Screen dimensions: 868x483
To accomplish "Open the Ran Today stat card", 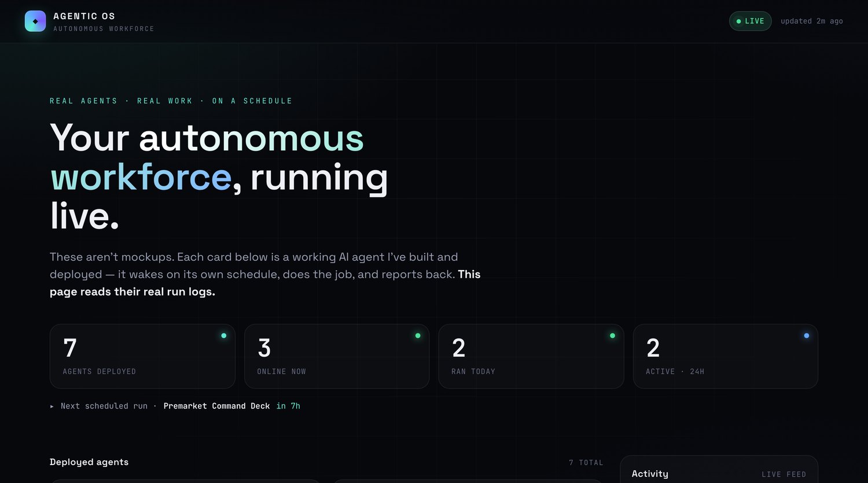I will pyautogui.click(x=531, y=356).
